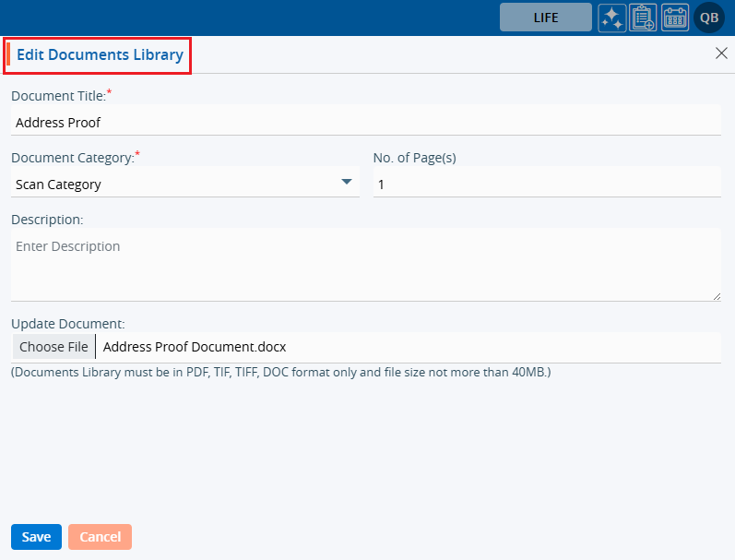This screenshot has height=560, width=735.
Task: Open the calendar icon in header
Action: pos(675,18)
